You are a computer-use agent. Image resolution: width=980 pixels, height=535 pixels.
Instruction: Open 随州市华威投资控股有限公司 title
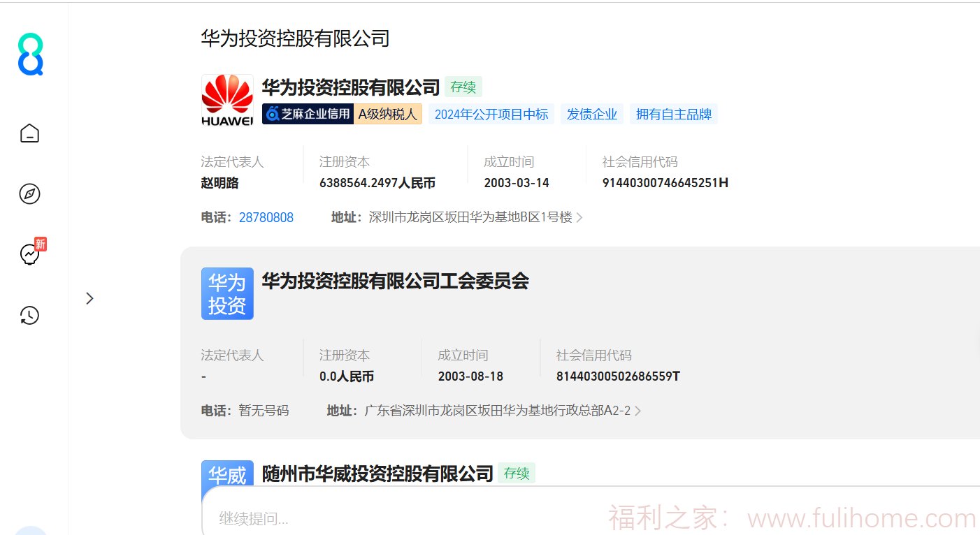click(378, 474)
